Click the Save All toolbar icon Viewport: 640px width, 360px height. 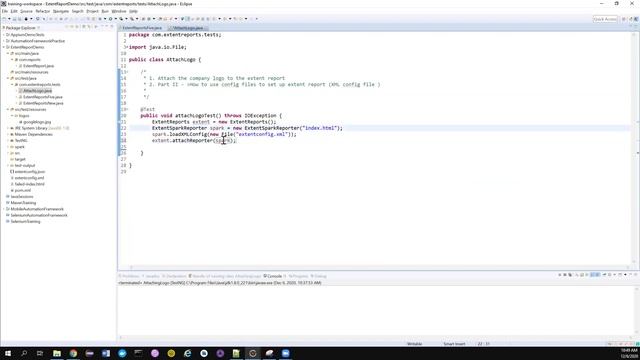click(x=19, y=19)
